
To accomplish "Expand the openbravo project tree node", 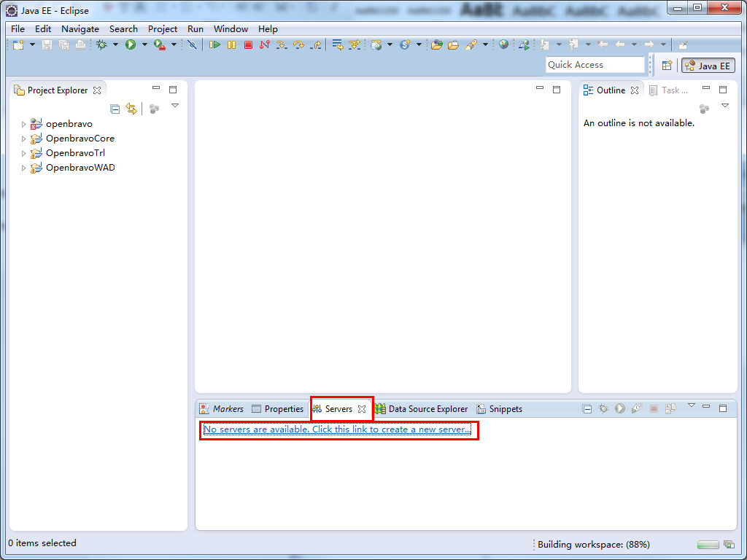I will 23,124.
